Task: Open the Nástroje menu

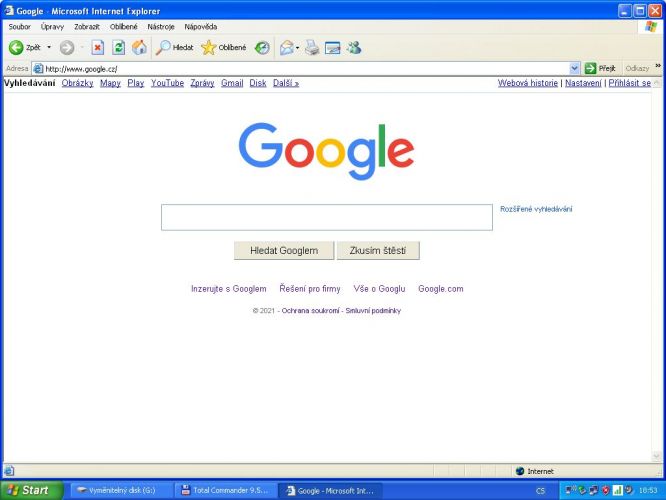Action: click(161, 27)
